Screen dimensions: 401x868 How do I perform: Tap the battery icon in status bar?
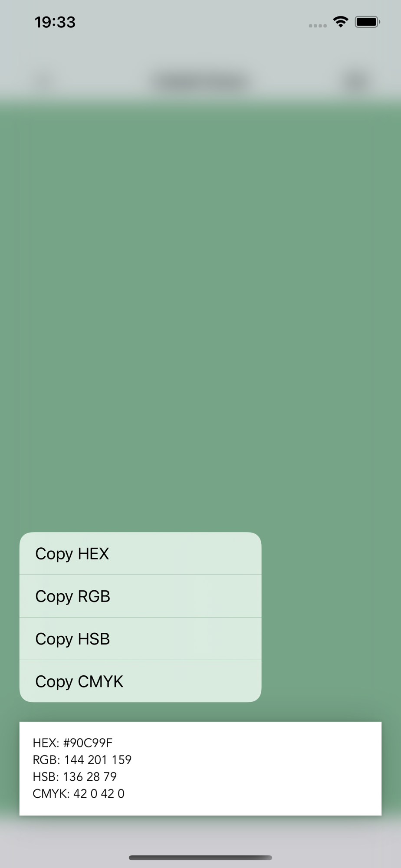pyautogui.click(x=367, y=22)
